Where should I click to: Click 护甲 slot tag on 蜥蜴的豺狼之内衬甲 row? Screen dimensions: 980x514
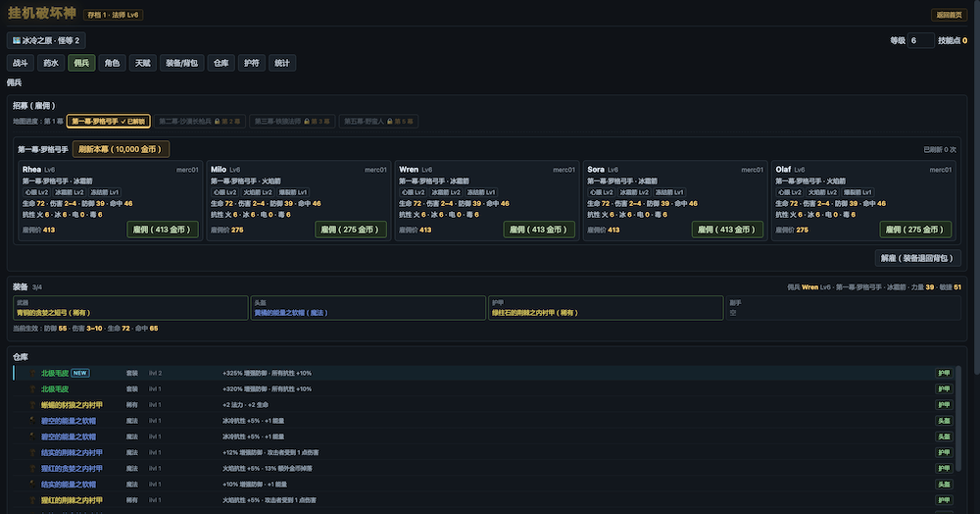[x=944, y=405]
